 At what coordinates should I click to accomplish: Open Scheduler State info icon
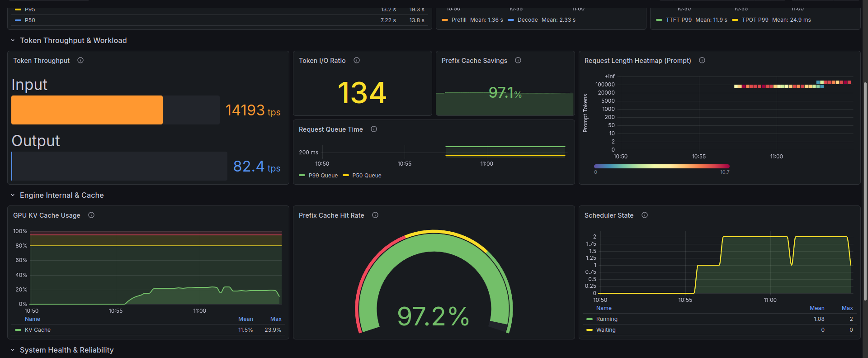[645, 215]
